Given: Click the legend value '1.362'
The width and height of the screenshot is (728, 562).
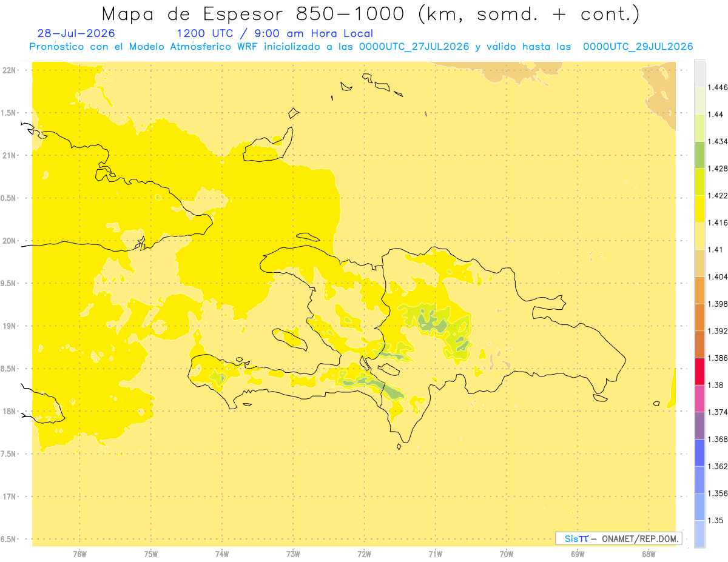Looking at the screenshot, I should tap(717, 466).
